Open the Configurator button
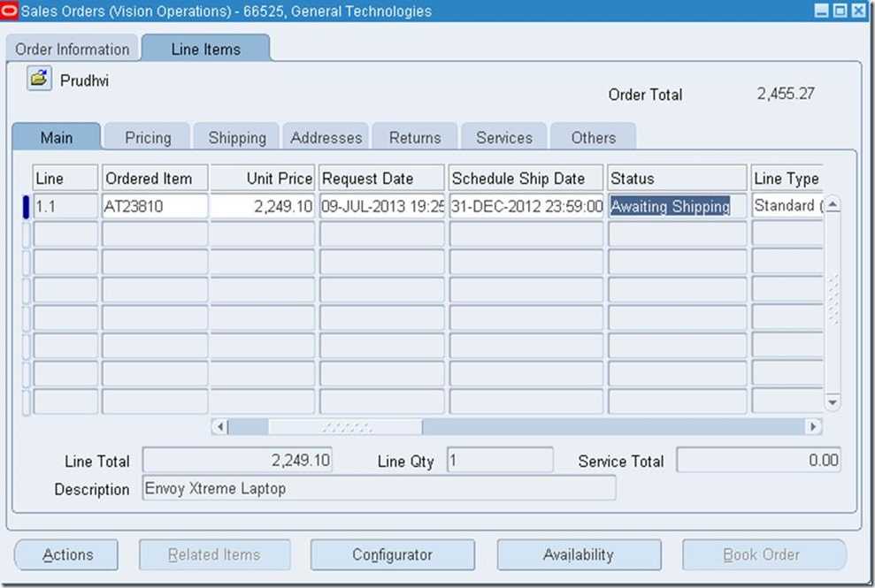The width and height of the screenshot is (875, 588). pyautogui.click(x=392, y=554)
